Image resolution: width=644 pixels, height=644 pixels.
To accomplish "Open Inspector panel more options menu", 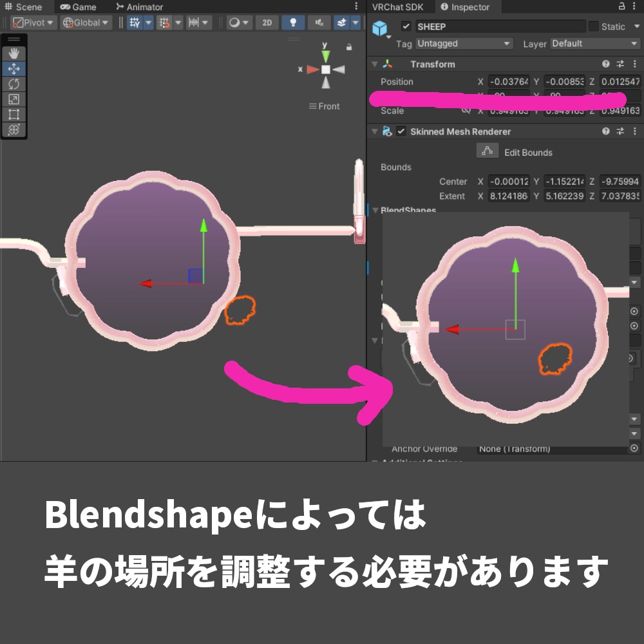I will tap(635, 6).
